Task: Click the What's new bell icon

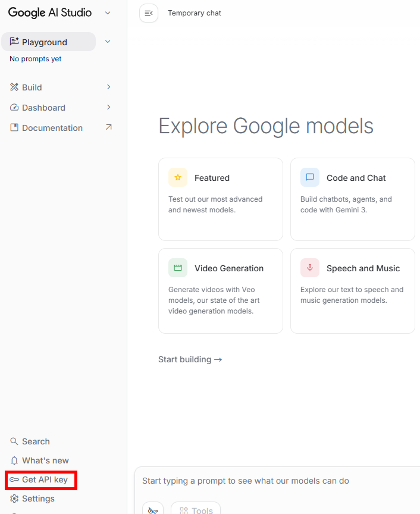Action: [x=14, y=460]
